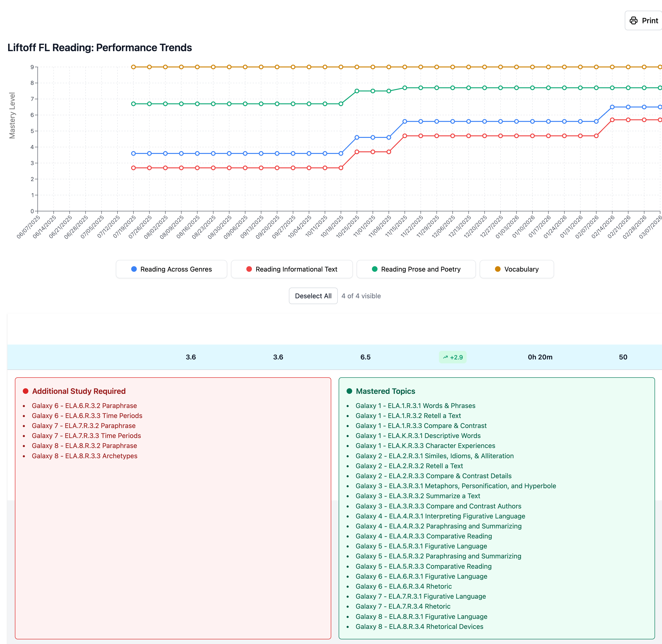Screen dimensions: 662x644
Task: Click Galaxy 1 Words & Phrases mastered topic
Action: click(x=415, y=405)
